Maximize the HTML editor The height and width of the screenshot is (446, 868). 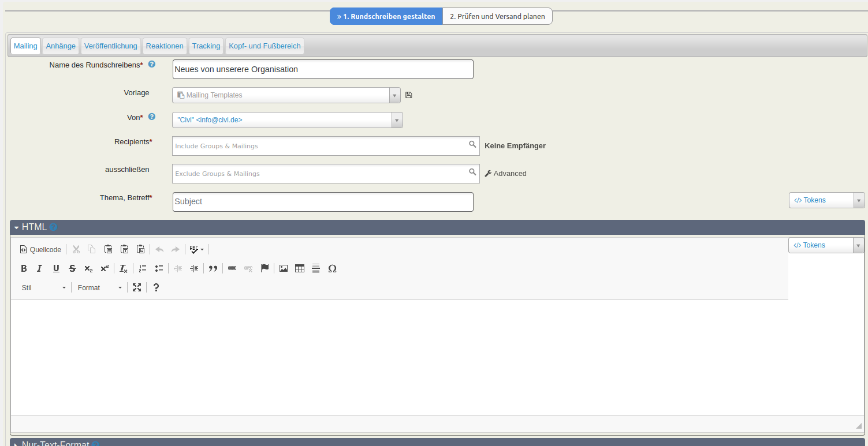[x=137, y=287]
